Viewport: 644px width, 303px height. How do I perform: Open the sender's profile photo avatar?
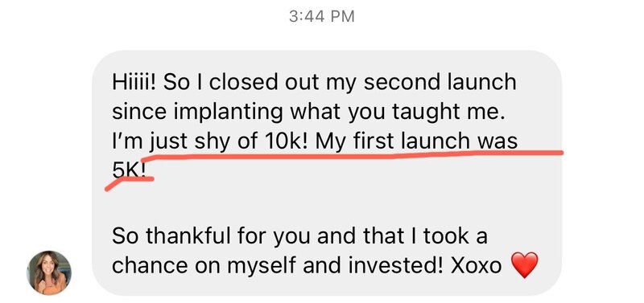(x=49, y=272)
